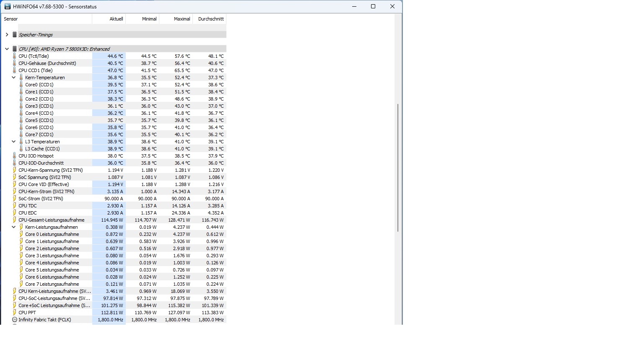Image resolution: width=644 pixels, height=362 pixels.
Task: Click thermometer icon for Core7 (CCD1)
Action: coord(21,134)
